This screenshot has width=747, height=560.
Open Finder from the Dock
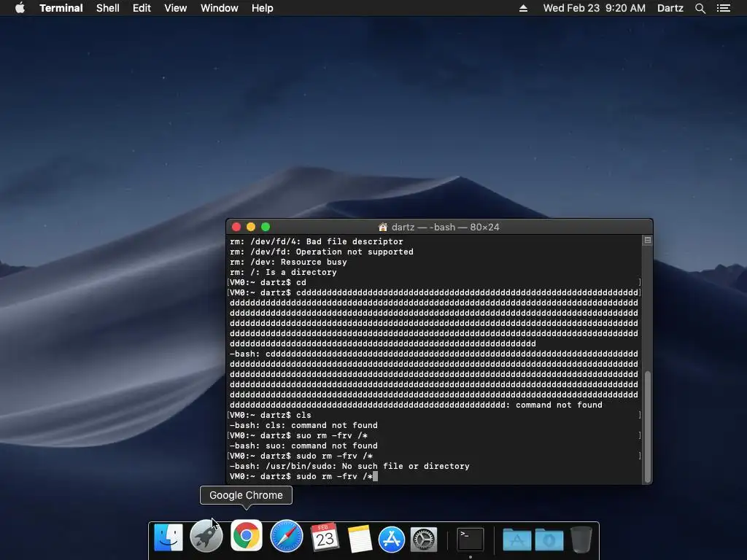click(x=169, y=537)
